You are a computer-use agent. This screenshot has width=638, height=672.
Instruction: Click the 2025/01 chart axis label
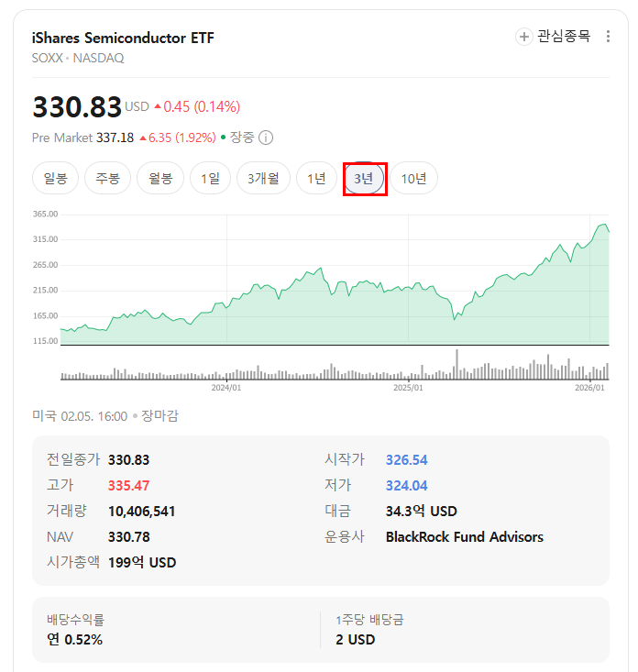click(408, 388)
